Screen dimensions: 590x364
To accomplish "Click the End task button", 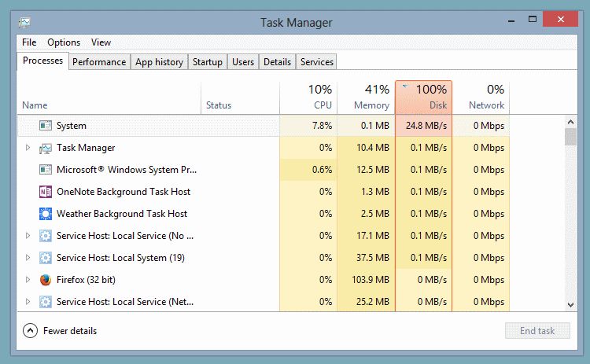I will pyautogui.click(x=537, y=331).
